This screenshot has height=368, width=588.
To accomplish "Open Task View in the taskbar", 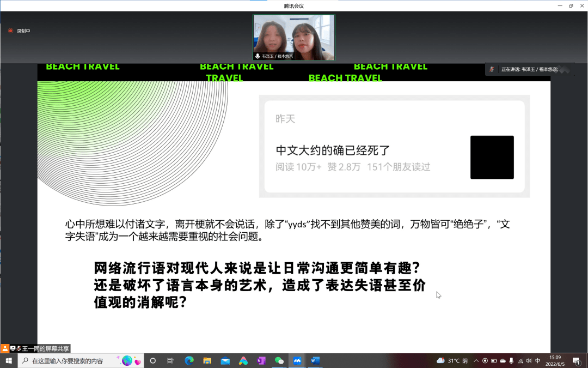I will tap(170, 361).
